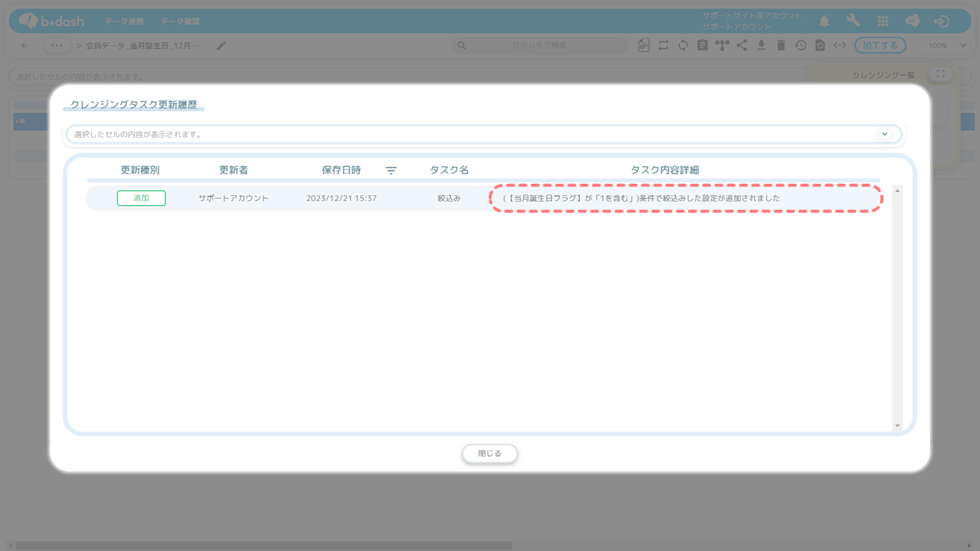Click the 2023/12/21 15:37 cell
The image size is (980, 551).
click(x=341, y=198)
